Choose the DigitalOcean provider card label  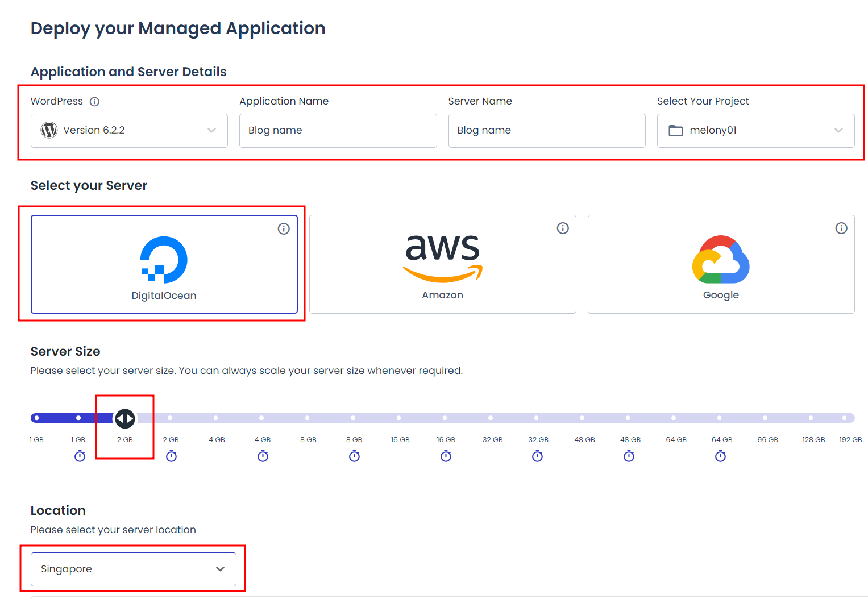[x=164, y=296]
